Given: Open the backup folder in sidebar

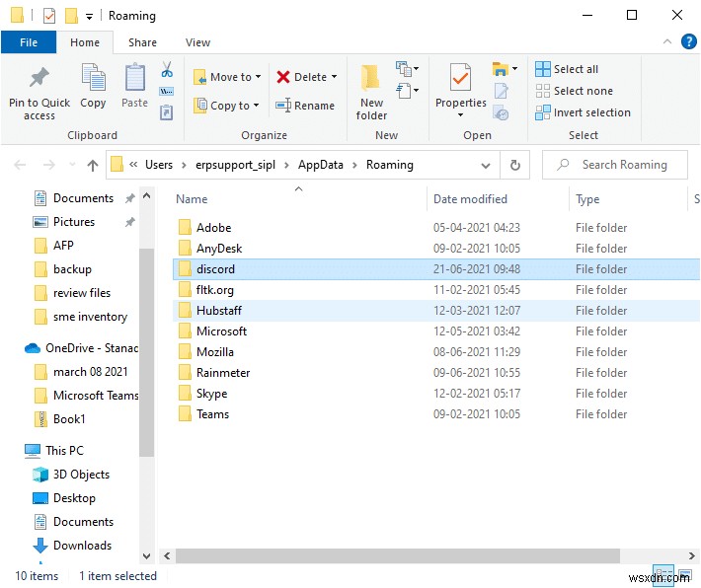Looking at the screenshot, I should (x=72, y=269).
